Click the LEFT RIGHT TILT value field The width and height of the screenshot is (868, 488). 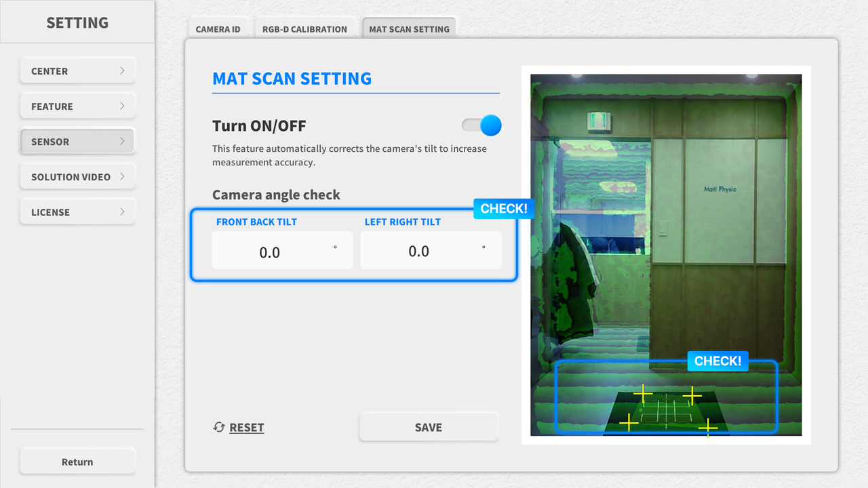[x=431, y=250]
